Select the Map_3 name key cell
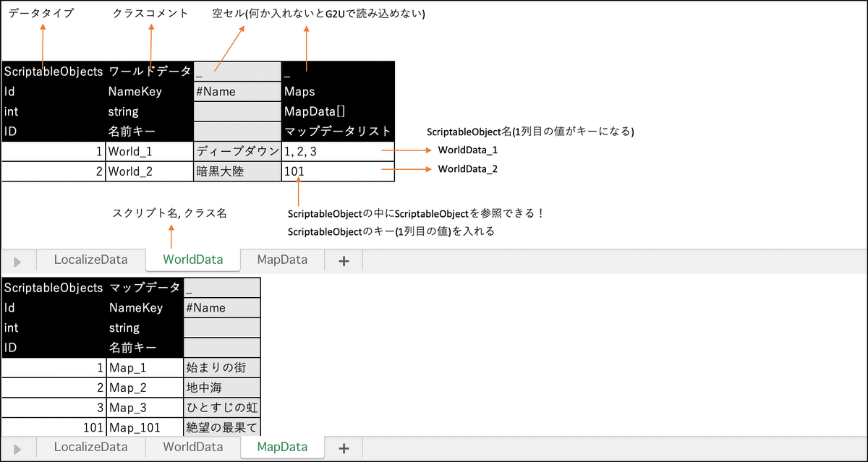Viewport: 868px width, 462px height. 145,408
